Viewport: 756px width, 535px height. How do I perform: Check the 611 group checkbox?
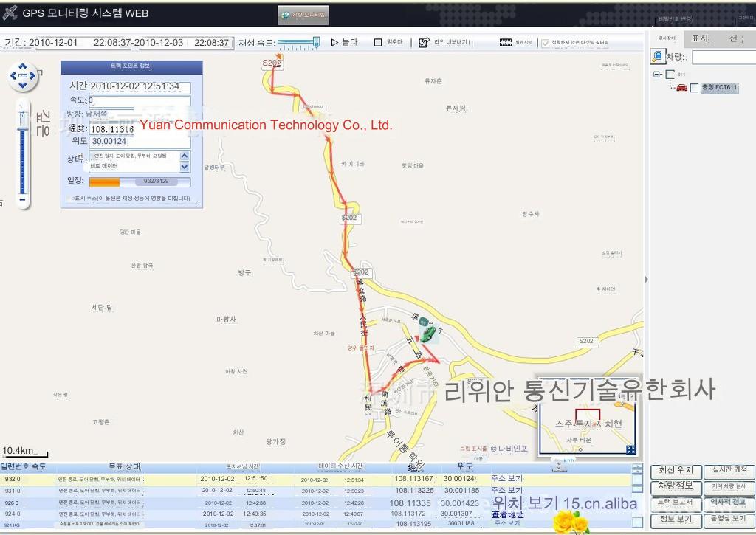670,75
